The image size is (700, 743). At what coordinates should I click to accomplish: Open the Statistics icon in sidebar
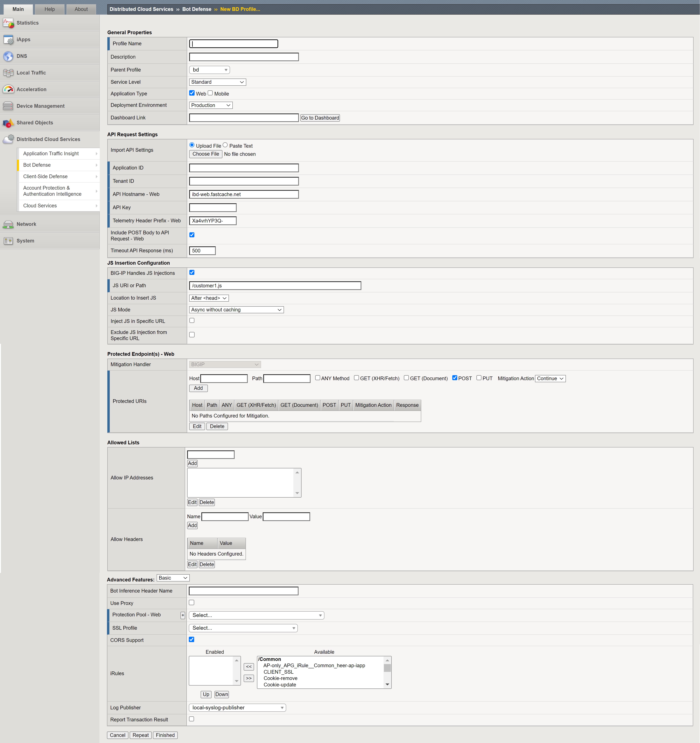pyautogui.click(x=8, y=23)
